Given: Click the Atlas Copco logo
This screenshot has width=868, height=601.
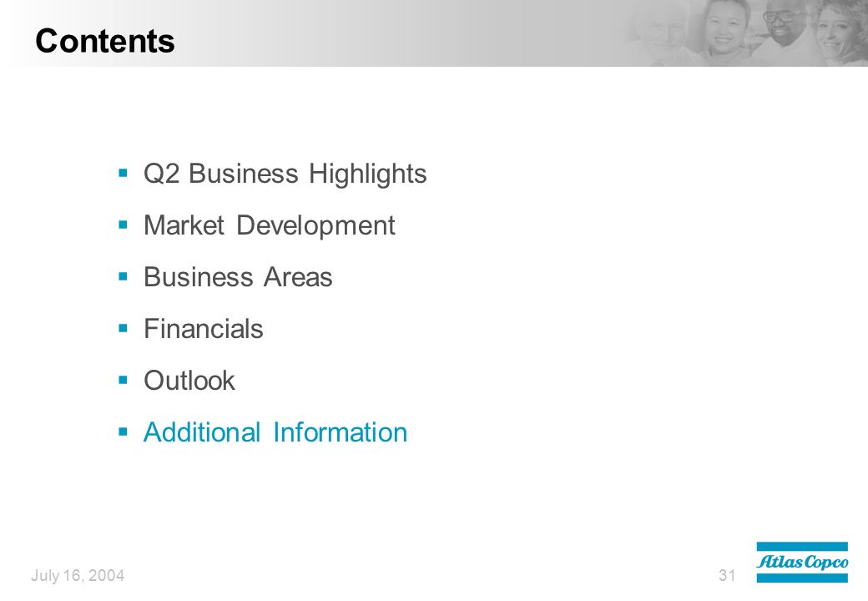Looking at the screenshot, I should point(801,563).
